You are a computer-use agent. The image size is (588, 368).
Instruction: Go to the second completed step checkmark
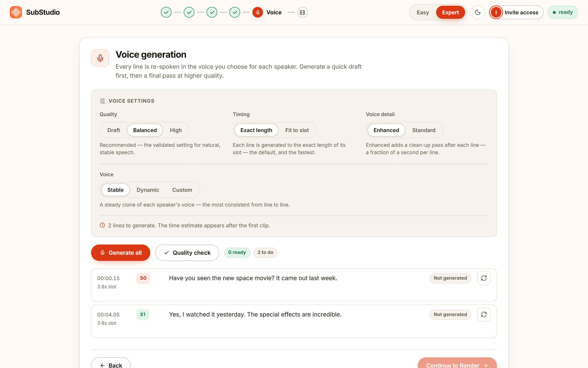[x=189, y=12]
